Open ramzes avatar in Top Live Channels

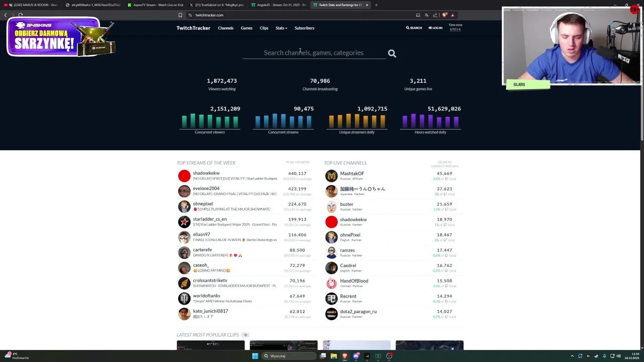coord(331,252)
